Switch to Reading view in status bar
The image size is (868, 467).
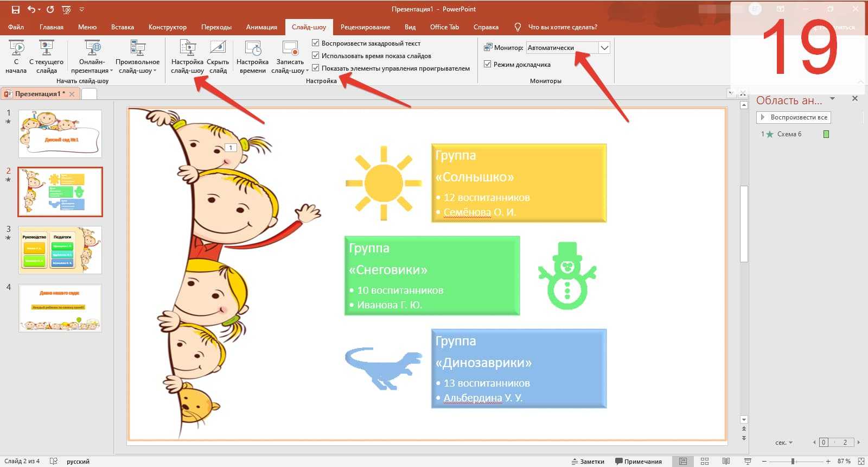(x=726, y=461)
